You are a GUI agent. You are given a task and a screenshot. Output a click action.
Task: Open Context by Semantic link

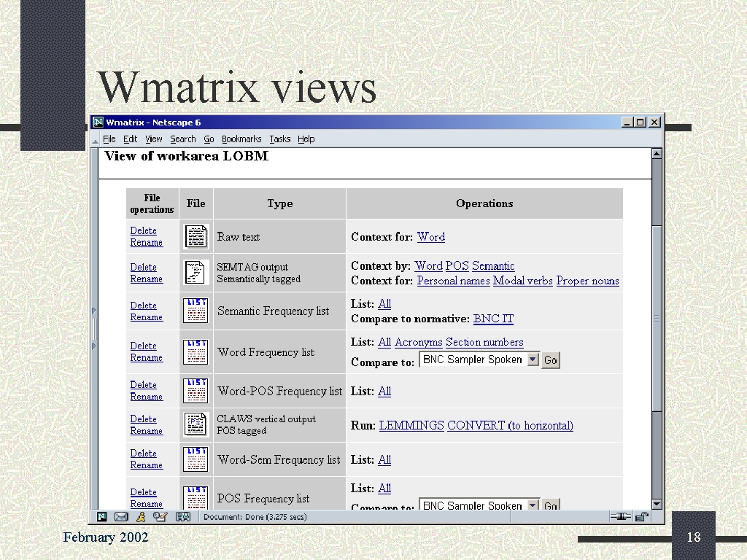(x=493, y=265)
